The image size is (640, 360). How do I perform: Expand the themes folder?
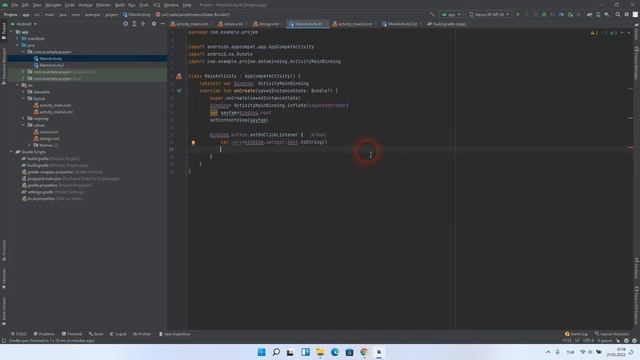tap(29, 145)
